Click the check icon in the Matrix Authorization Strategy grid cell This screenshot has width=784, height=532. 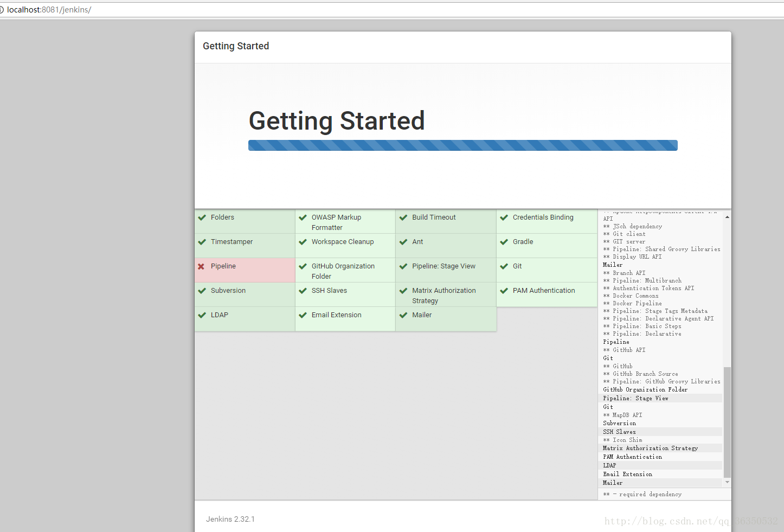pos(403,291)
